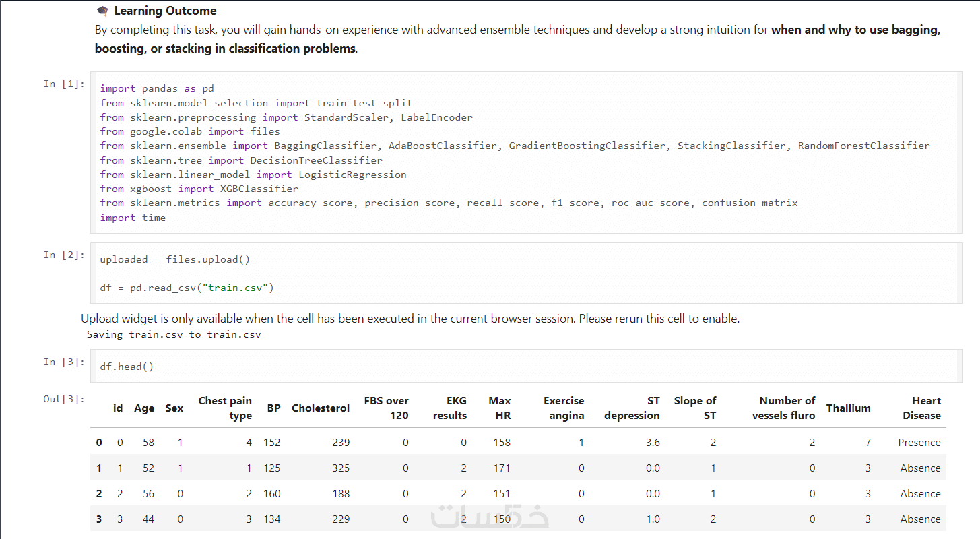Click the graduation cap icon beside Learning Outcome
This screenshot has width=980, height=539.
tap(102, 11)
